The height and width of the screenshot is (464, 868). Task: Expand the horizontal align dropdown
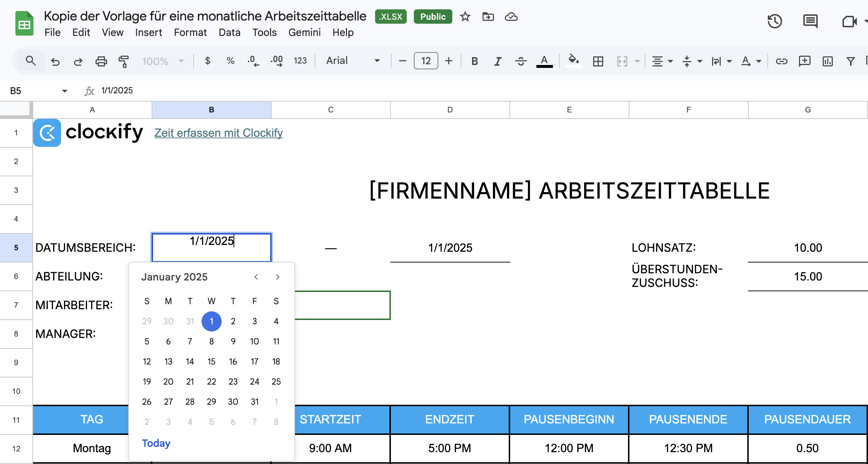(x=670, y=61)
